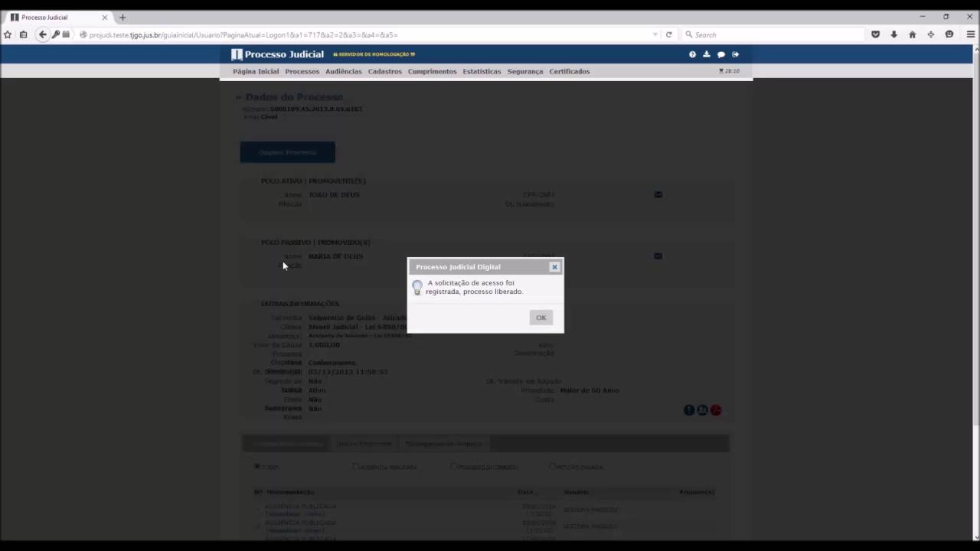Open the browser hamburger menu
The height and width of the screenshot is (551, 980).
970,34
